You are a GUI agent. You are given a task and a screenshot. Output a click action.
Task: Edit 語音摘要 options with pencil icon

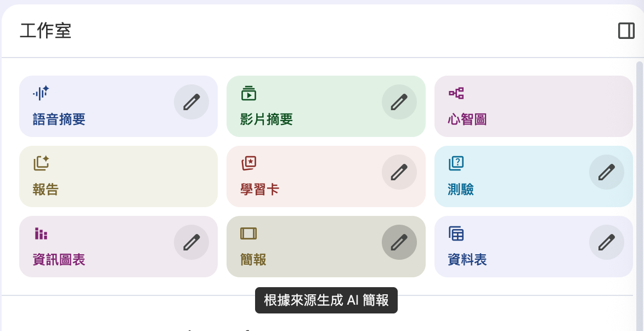(191, 102)
